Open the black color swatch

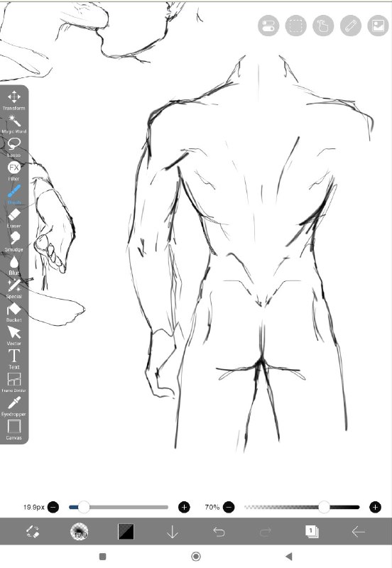pos(126,531)
